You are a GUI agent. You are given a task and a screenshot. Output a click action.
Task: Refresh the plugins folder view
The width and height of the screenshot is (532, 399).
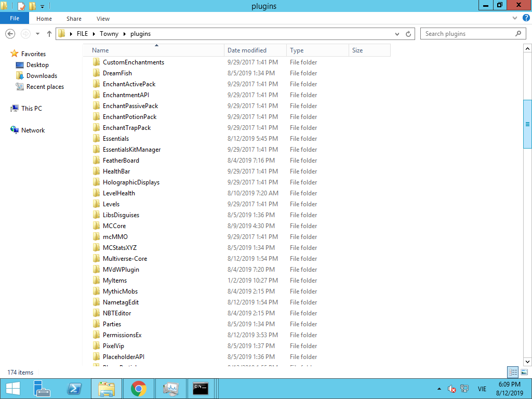[x=408, y=34]
